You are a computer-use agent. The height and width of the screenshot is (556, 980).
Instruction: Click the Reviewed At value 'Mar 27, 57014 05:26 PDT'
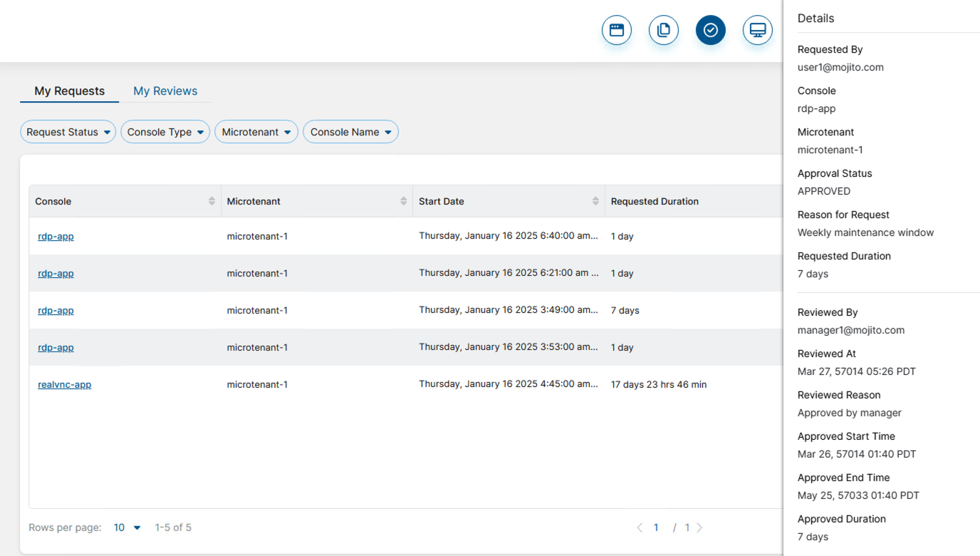coord(857,372)
